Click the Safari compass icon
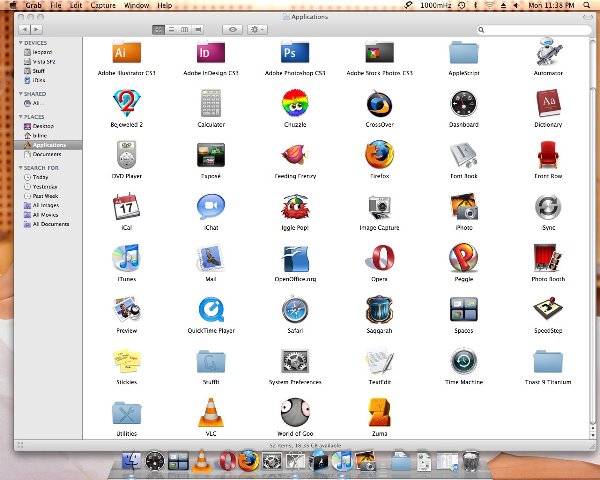The image size is (600, 480). point(295,309)
